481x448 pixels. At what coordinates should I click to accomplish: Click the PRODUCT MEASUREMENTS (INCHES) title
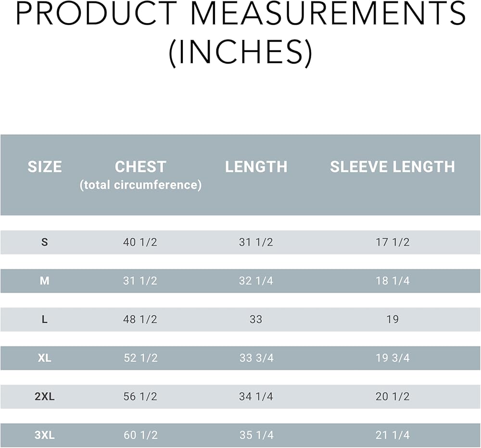[x=240, y=35]
